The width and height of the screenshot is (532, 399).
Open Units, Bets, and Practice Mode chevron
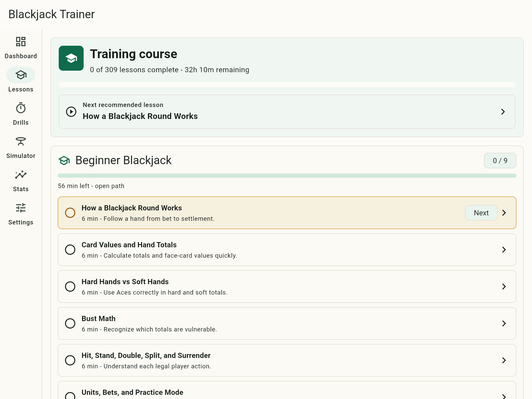click(x=504, y=396)
